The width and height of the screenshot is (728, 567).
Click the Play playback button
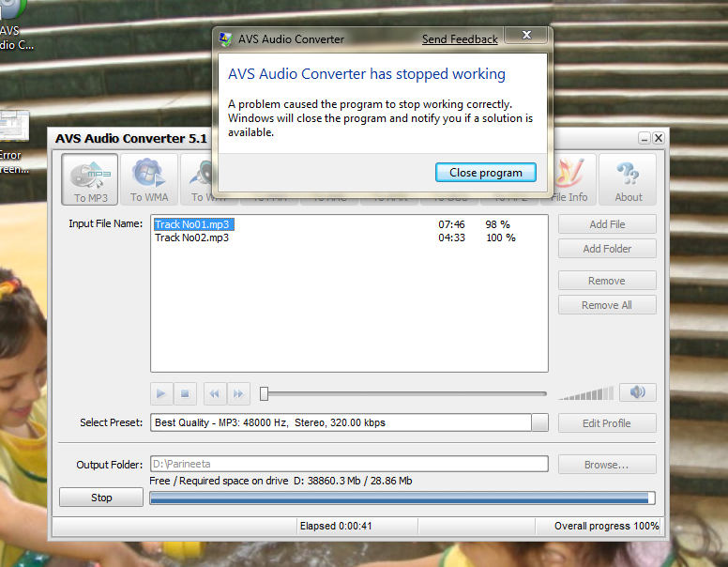(x=161, y=394)
